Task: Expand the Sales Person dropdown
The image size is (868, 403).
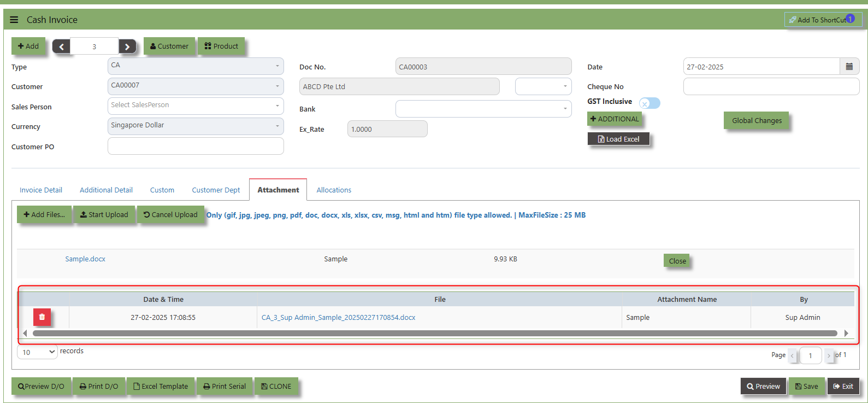Action: [196, 106]
